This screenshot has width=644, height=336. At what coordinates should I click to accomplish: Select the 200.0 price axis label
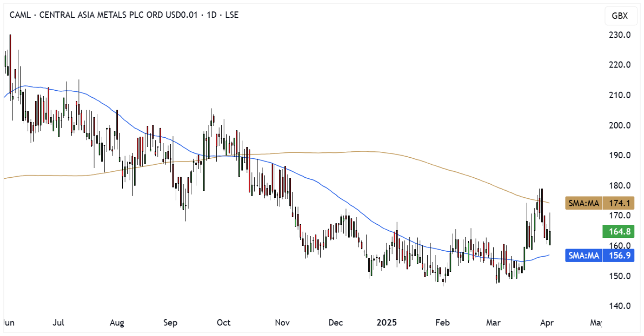point(619,125)
